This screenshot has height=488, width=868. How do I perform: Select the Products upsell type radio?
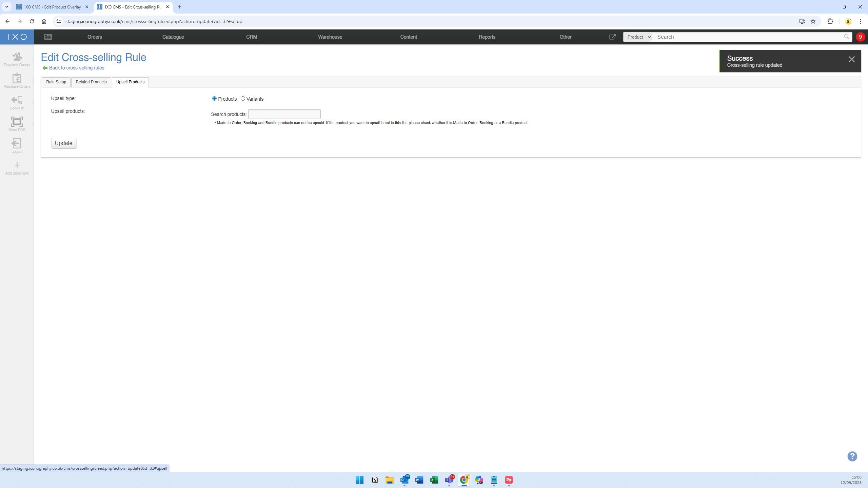point(214,99)
